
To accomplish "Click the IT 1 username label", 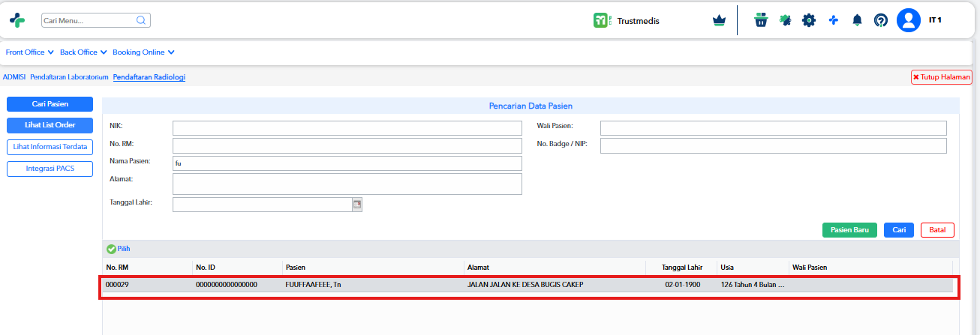I will pos(935,19).
